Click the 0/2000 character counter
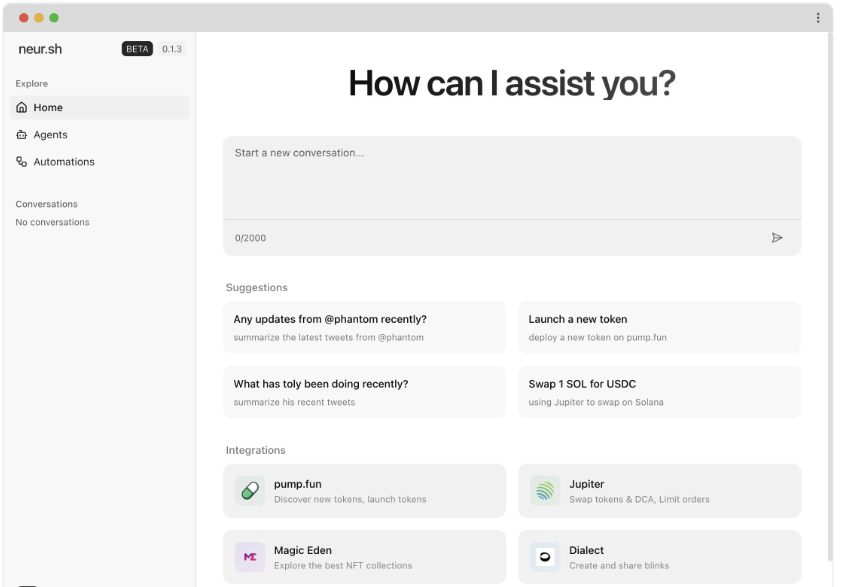The image size is (841, 587). point(250,238)
